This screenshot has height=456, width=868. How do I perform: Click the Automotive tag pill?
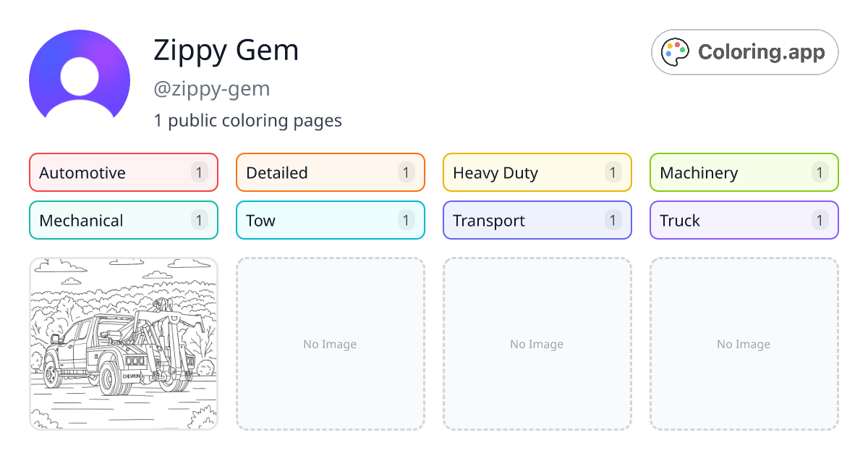(123, 172)
